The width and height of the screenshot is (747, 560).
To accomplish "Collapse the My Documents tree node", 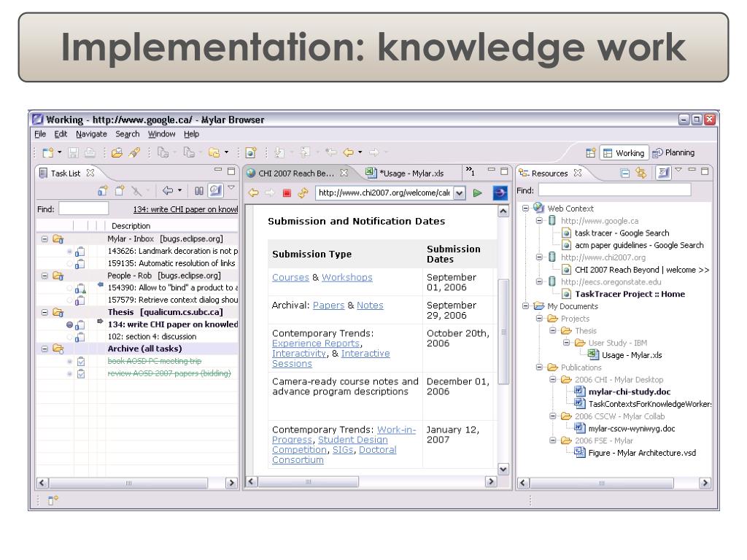I will [525, 306].
